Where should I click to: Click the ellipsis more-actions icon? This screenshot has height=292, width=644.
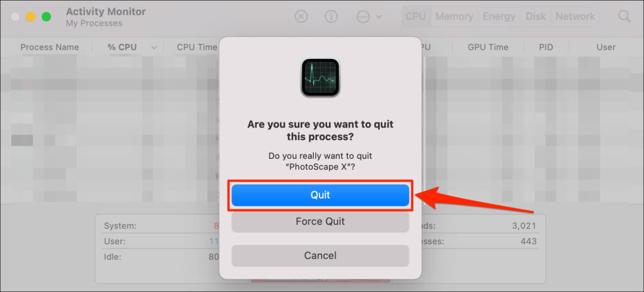[363, 16]
